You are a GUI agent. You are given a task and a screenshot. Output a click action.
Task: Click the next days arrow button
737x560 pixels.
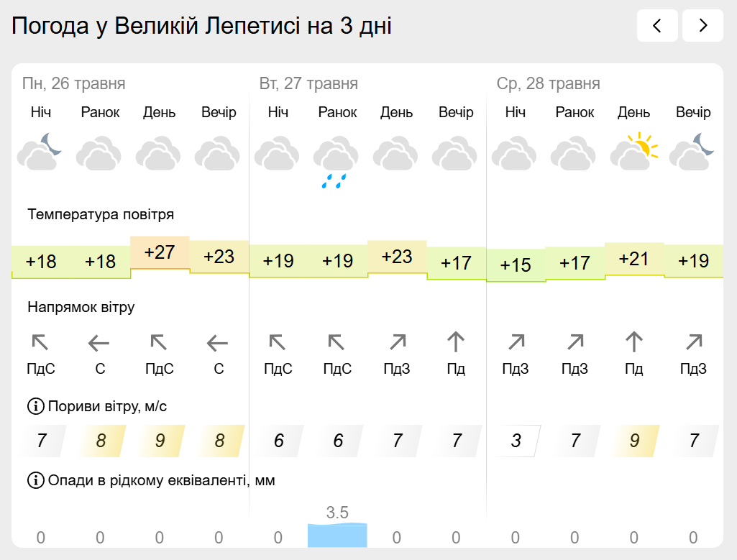702,25
